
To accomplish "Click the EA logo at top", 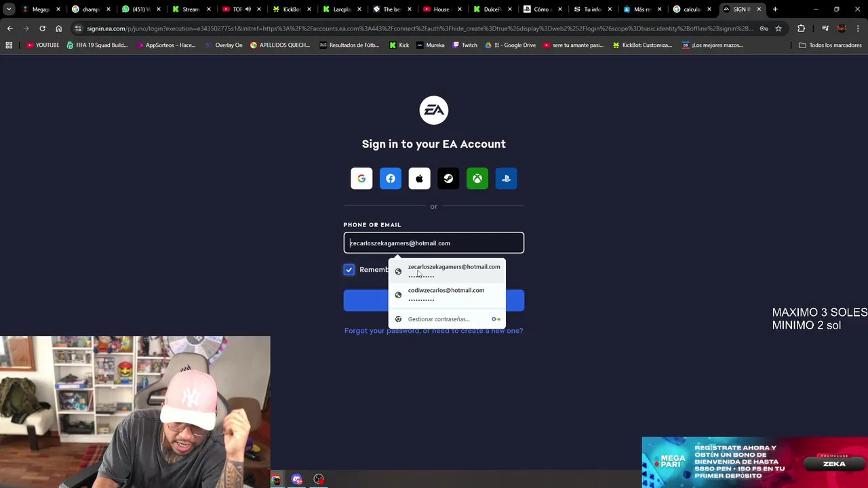I will click(434, 110).
